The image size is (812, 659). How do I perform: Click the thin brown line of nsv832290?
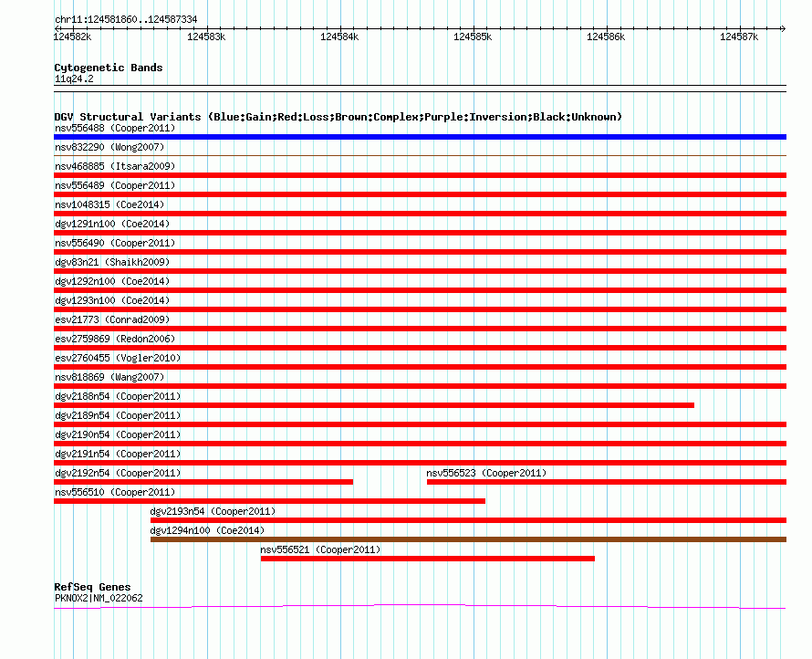420,155
